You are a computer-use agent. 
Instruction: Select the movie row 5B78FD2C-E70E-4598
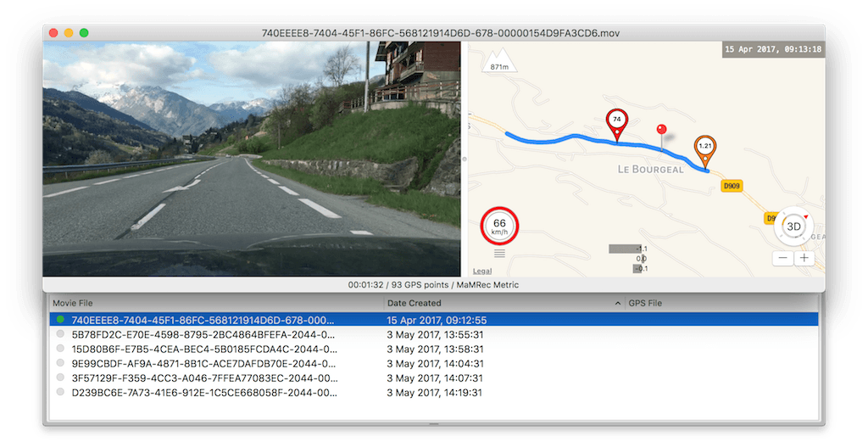434,334
